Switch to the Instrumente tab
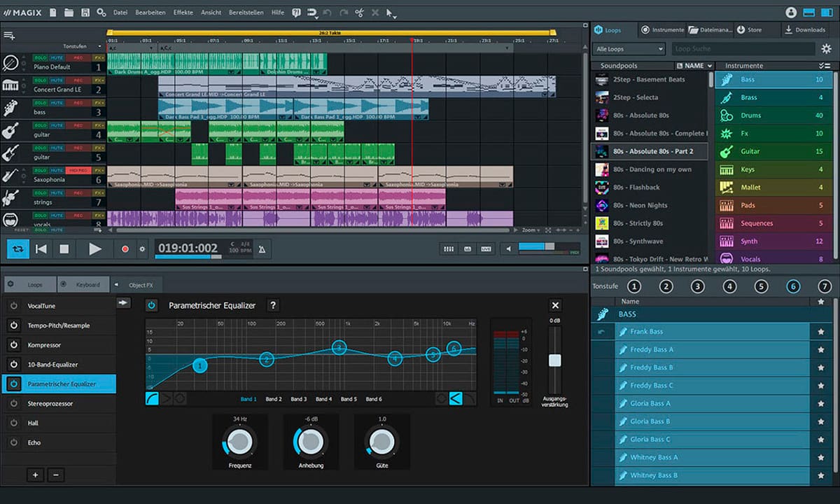The image size is (840, 504). click(662, 30)
